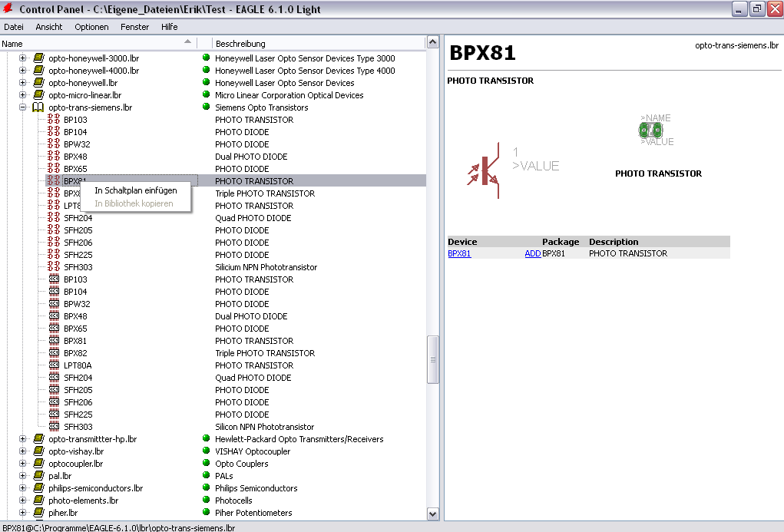Expand the opto-honeywell-3000.lbr tree node
Viewport: 784px width, 532px height.
22,58
